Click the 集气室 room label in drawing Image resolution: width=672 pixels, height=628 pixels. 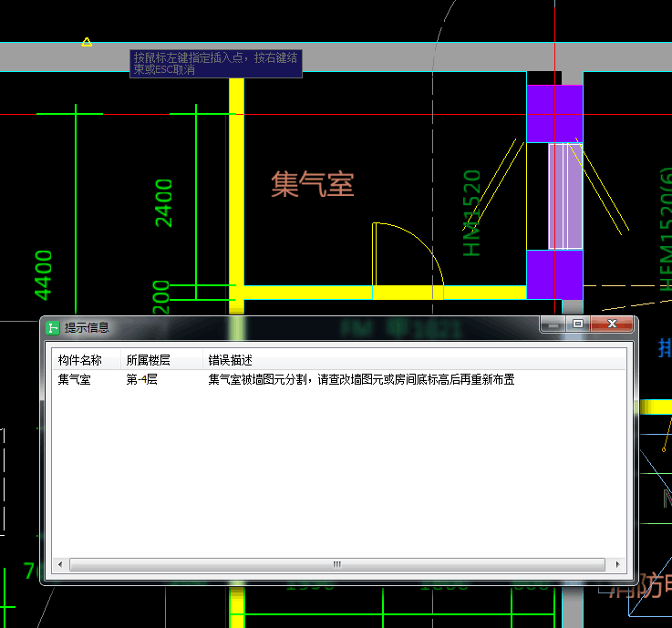click(313, 184)
